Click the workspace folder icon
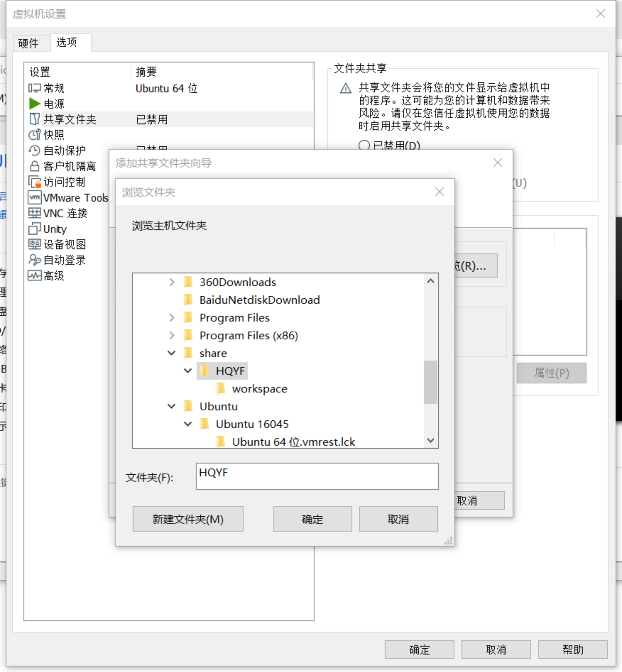Screen dimensions: 622x672 (x=221, y=389)
